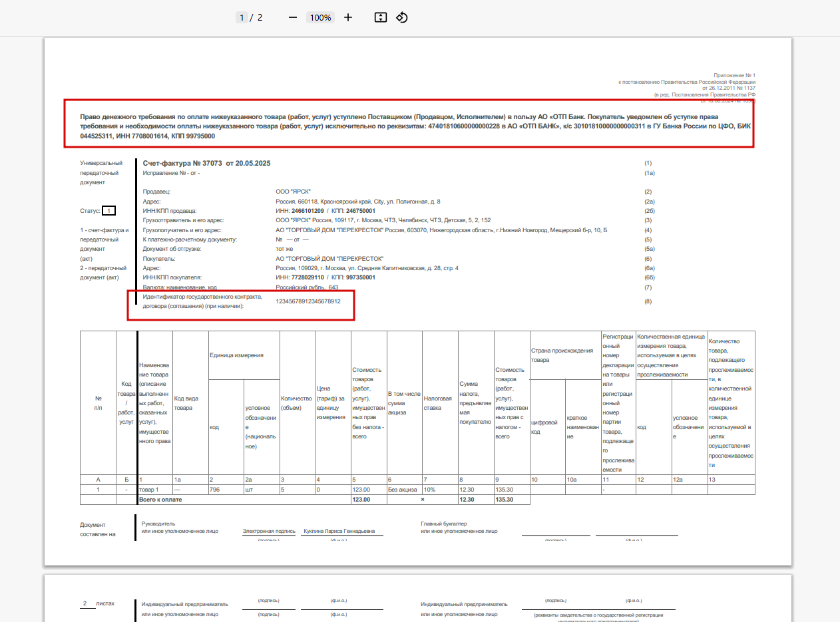
Task: Click the "листах" text on page two
Action: (x=105, y=603)
